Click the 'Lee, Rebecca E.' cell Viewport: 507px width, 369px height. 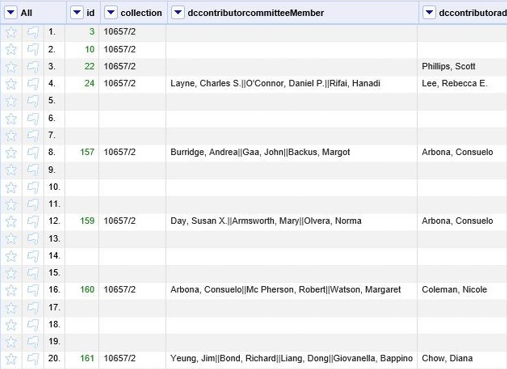tap(454, 83)
